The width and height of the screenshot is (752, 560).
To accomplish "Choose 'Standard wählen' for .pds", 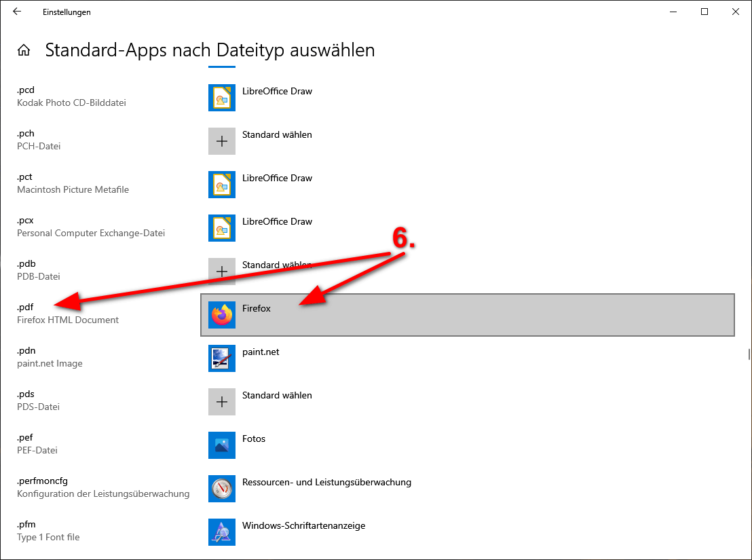I will tap(277, 396).
